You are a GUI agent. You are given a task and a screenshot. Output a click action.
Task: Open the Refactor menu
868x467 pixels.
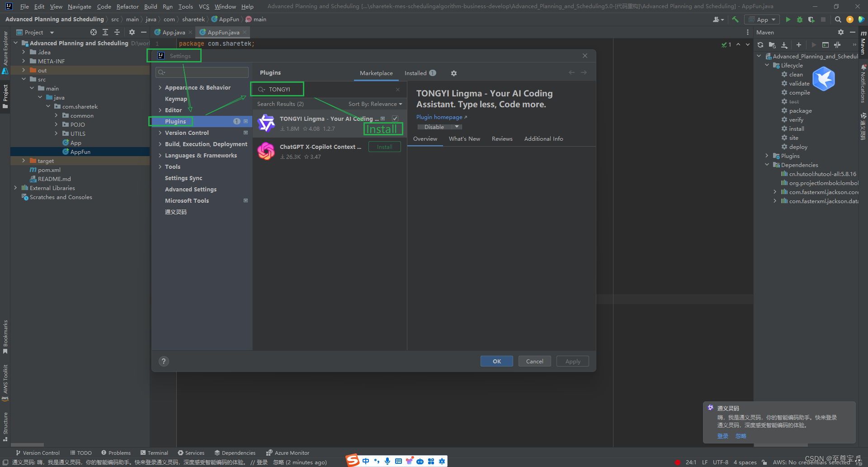[x=127, y=6]
